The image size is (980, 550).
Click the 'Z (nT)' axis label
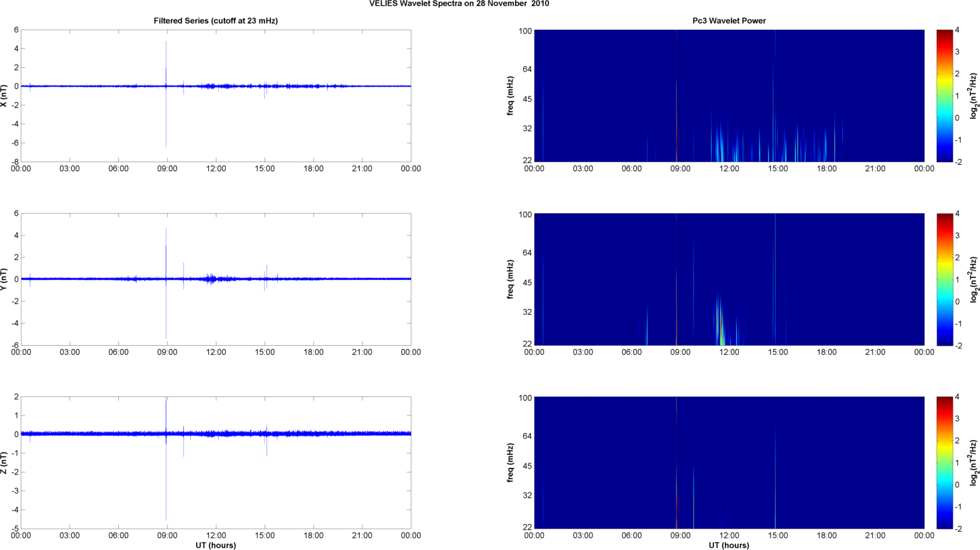[5, 463]
